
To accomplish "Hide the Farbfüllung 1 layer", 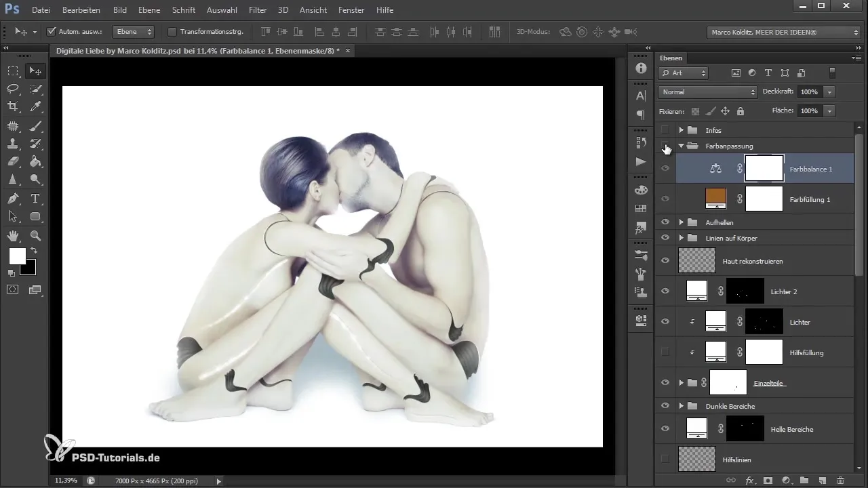I will [x=665, y=199].
